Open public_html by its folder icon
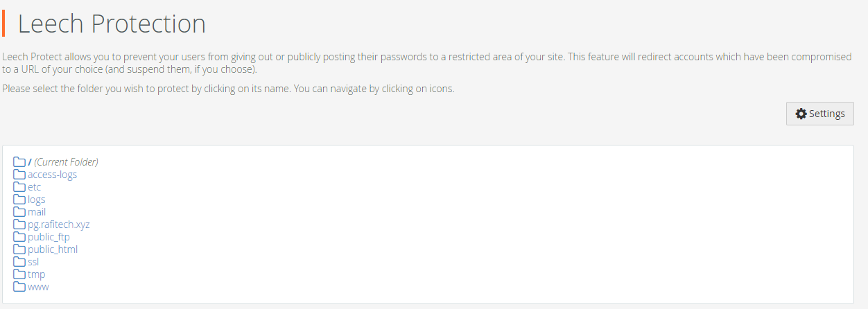 click(x=19, y=249)
